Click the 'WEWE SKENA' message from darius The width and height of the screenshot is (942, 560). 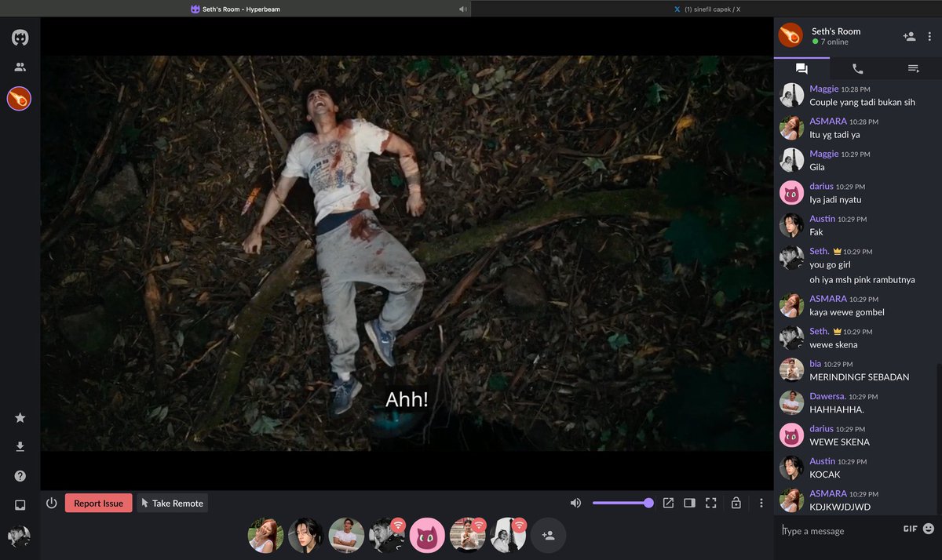pos(839,442)
